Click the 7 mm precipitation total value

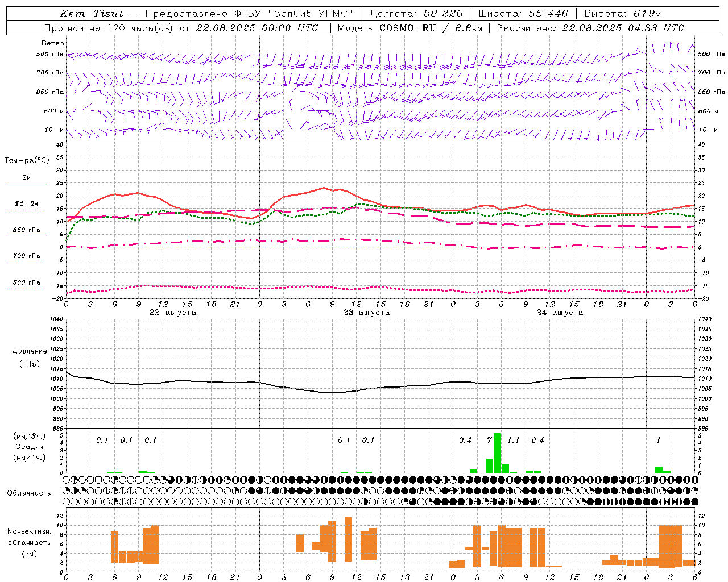click(489, 440)
